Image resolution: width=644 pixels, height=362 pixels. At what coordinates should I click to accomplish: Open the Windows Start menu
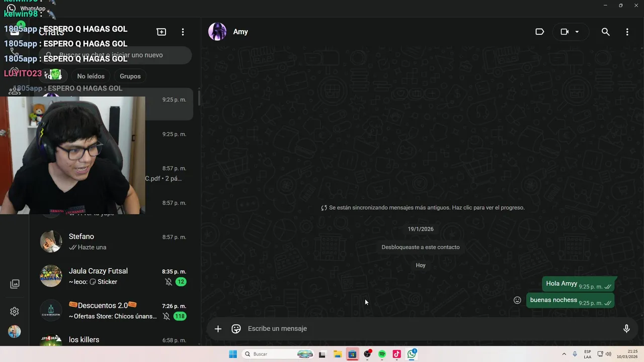tap(233, 354)
